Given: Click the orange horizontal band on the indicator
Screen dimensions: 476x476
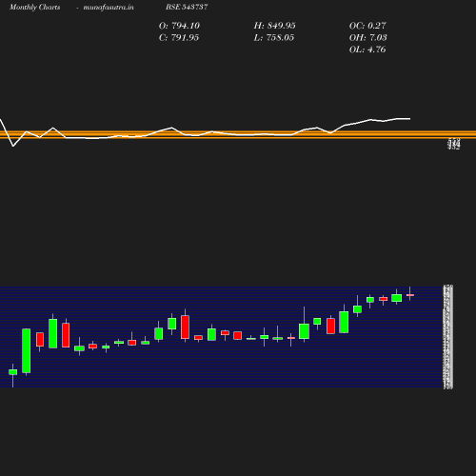Looking at the screenshot, I should coord(238,134).
